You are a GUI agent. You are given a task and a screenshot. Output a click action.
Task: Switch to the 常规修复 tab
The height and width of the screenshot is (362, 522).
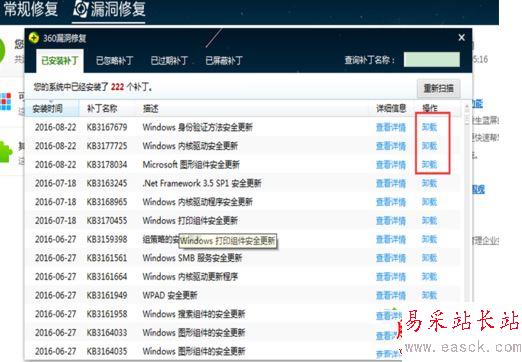click(31, 9)
